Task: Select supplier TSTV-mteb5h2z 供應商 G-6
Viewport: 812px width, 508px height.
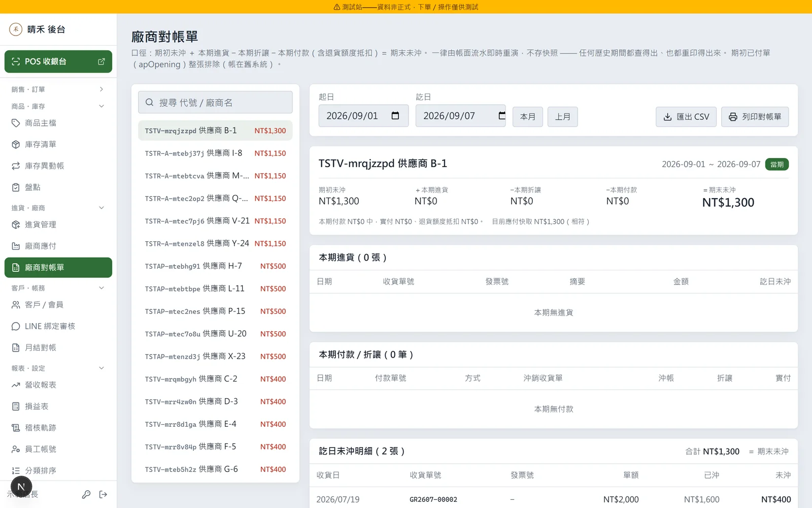Action: click(x=215, y=469)
